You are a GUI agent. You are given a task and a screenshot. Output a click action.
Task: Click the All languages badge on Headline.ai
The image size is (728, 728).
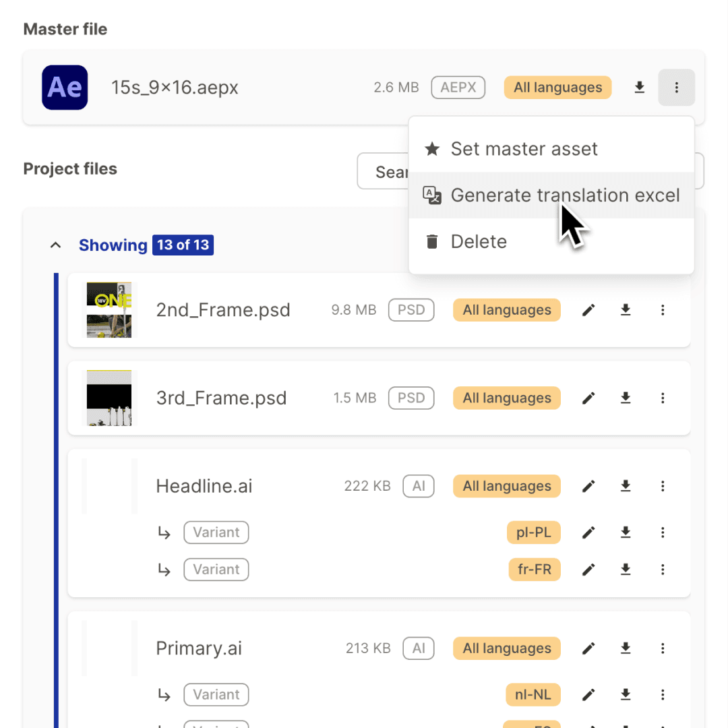pyautogui.click(x=506, y=486)
